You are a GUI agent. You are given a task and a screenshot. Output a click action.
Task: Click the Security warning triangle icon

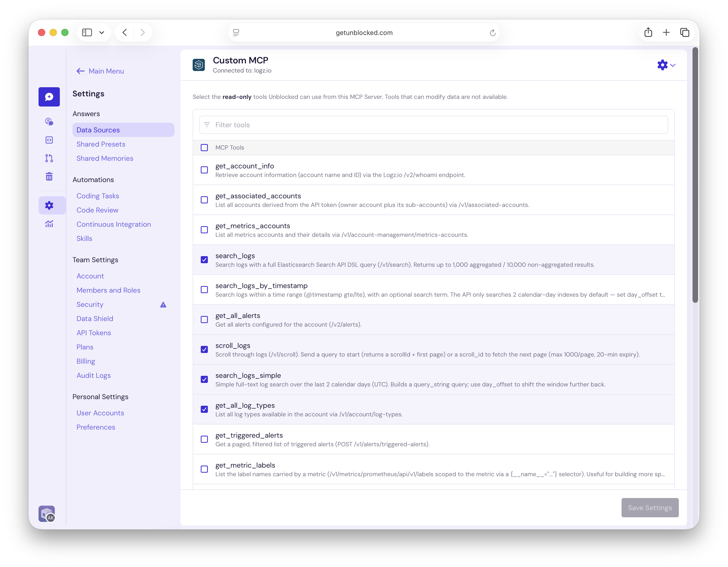163,305
